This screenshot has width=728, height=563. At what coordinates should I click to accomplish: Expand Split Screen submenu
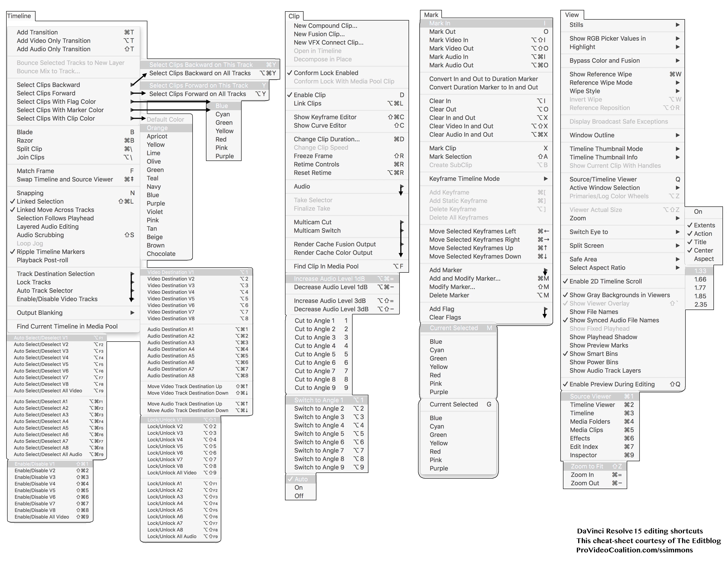click(623, 246)
